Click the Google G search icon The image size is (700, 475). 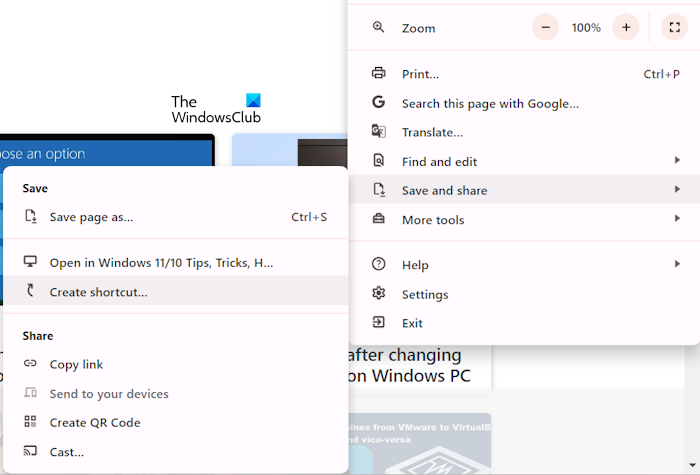(379, 103)
